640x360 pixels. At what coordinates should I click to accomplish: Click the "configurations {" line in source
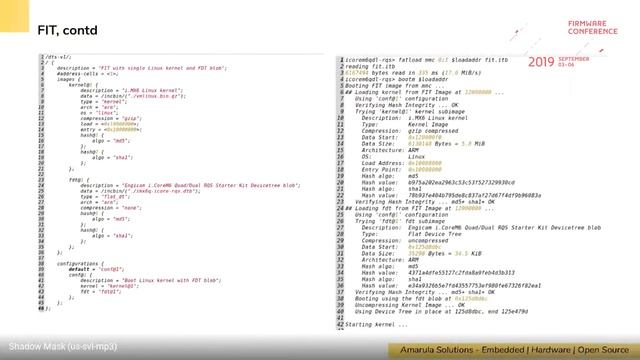click(x=80, y=264)
